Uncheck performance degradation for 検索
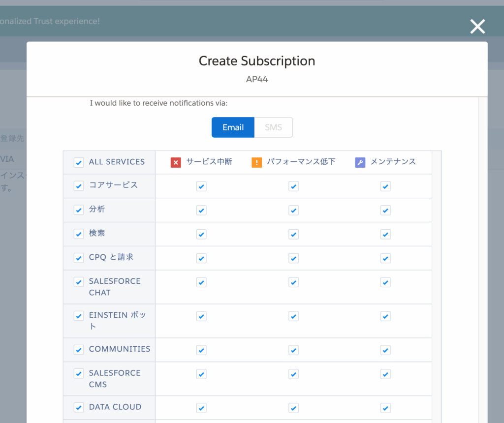The image size is (504, 423). [x=293, y=234]
